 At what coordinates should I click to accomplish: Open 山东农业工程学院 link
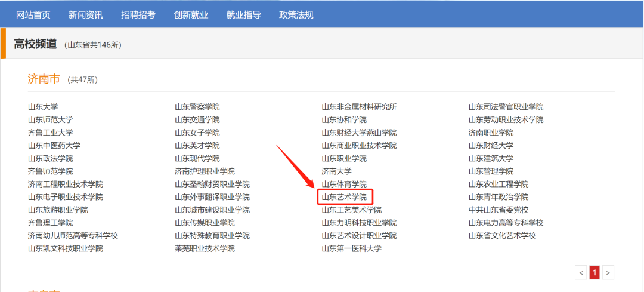499,185
